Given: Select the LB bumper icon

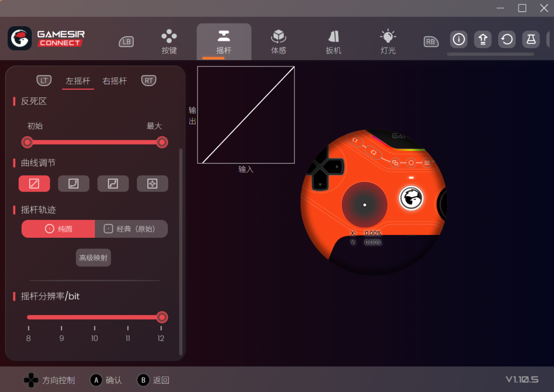Looking at the screenshot, I should pos(126,42).
